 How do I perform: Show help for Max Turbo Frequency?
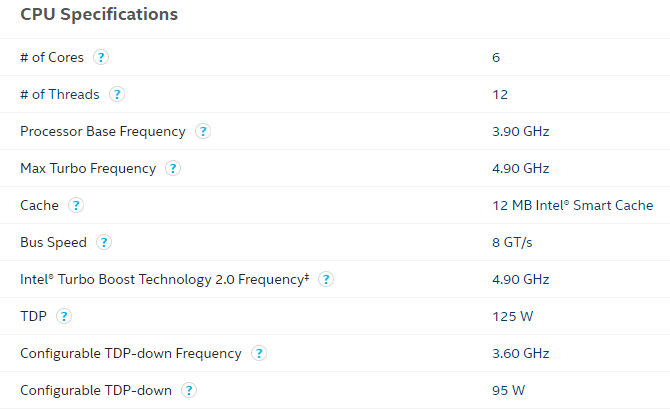(173, 168)
